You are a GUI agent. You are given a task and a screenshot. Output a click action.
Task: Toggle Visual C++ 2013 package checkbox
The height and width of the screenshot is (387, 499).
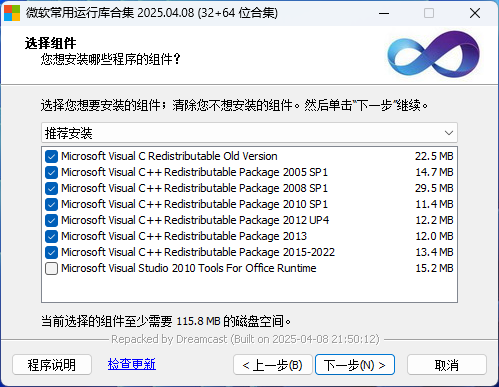point(51,236)
